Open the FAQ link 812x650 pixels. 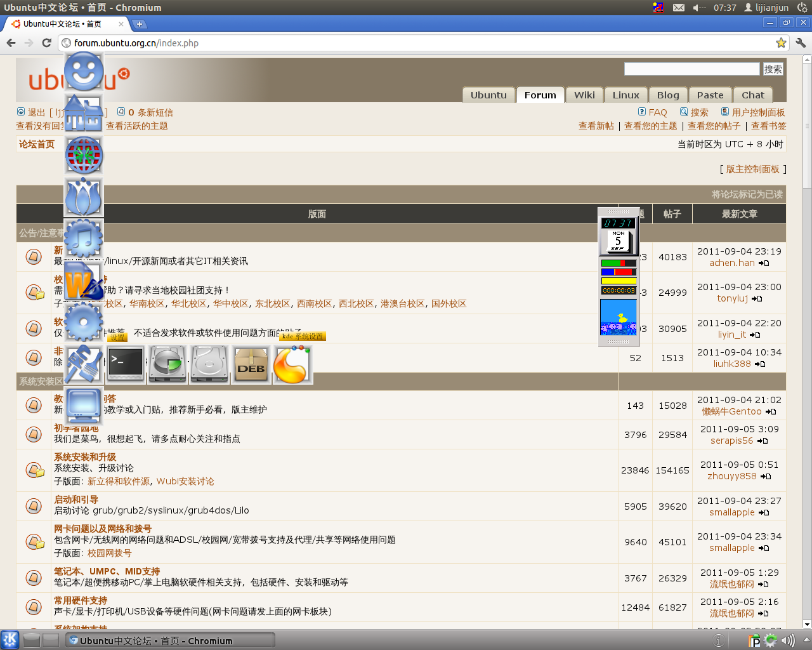658,112
